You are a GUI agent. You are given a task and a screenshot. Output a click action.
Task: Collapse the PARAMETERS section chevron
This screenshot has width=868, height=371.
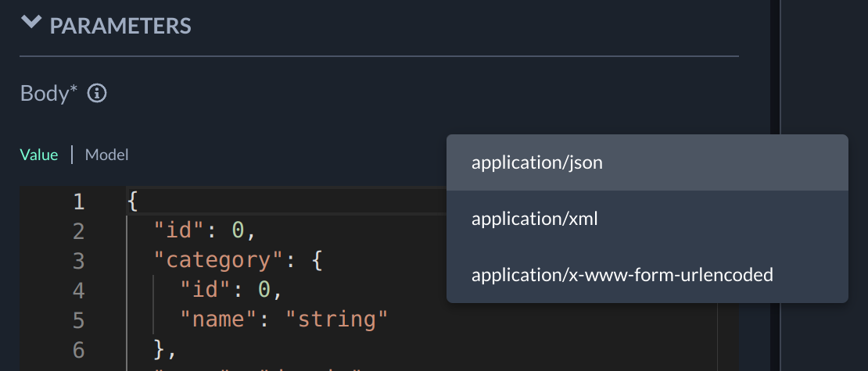pos(31,23)
